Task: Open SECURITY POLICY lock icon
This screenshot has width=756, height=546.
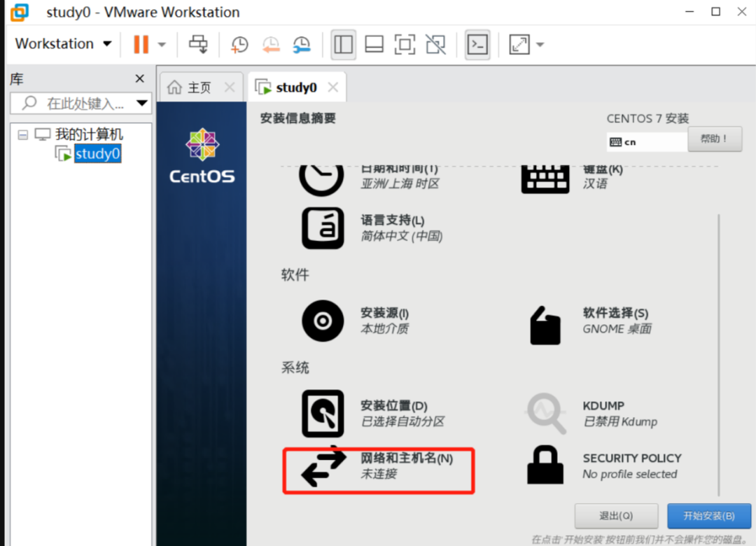Action: click(x=545, y=465)
